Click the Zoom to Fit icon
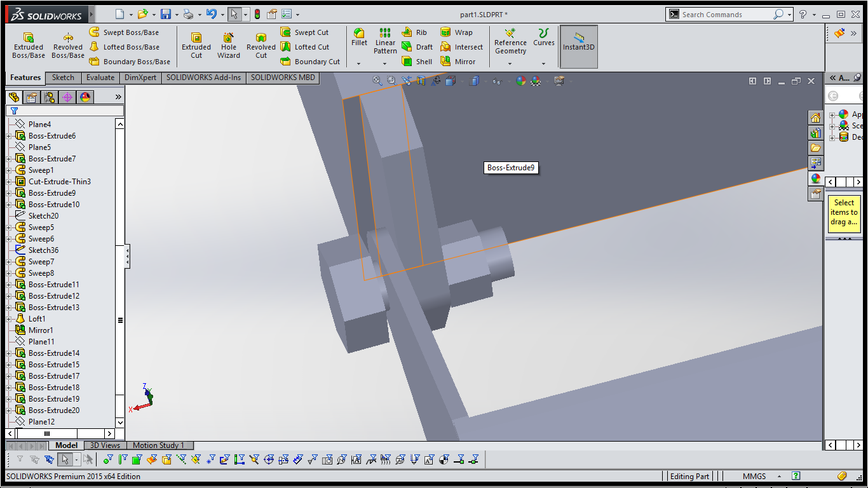 pyautogui.click(x=377, y=81)
